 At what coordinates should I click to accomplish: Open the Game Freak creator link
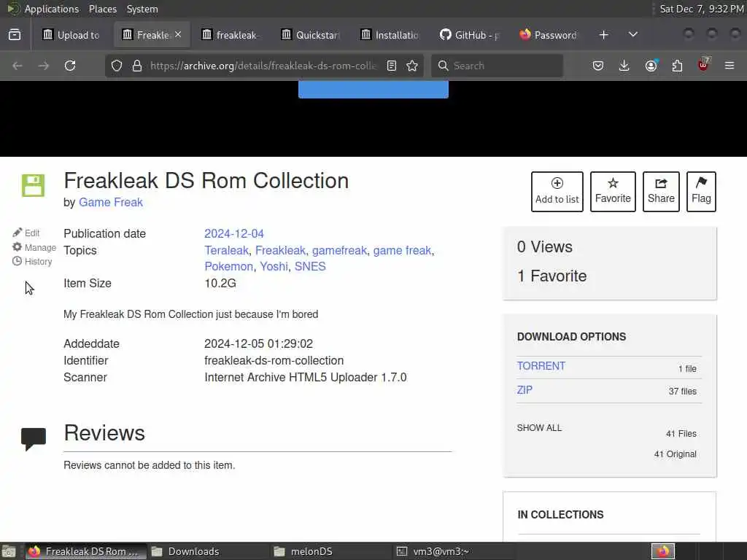click(x=111, y=203)
